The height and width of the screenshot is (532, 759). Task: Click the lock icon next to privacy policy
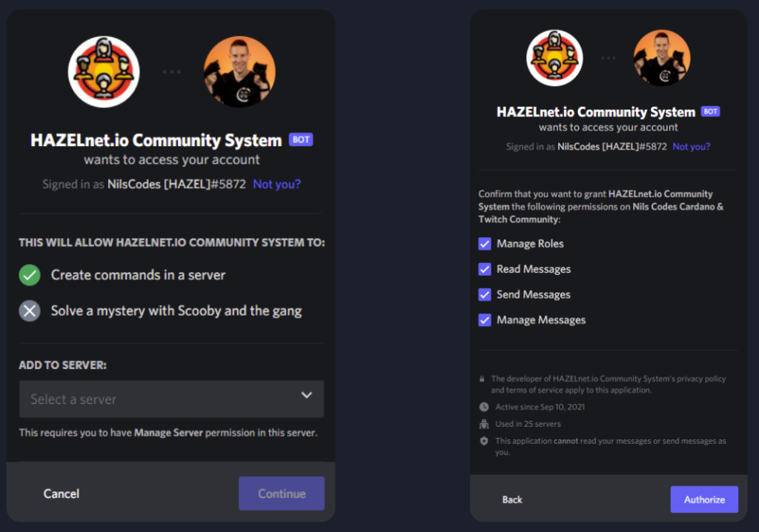point(482,379)
